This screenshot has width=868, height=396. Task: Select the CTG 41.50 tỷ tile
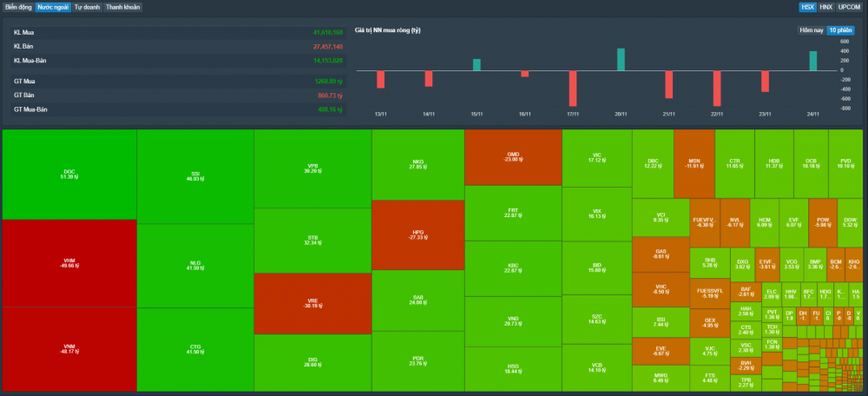[x=195, y=349]
